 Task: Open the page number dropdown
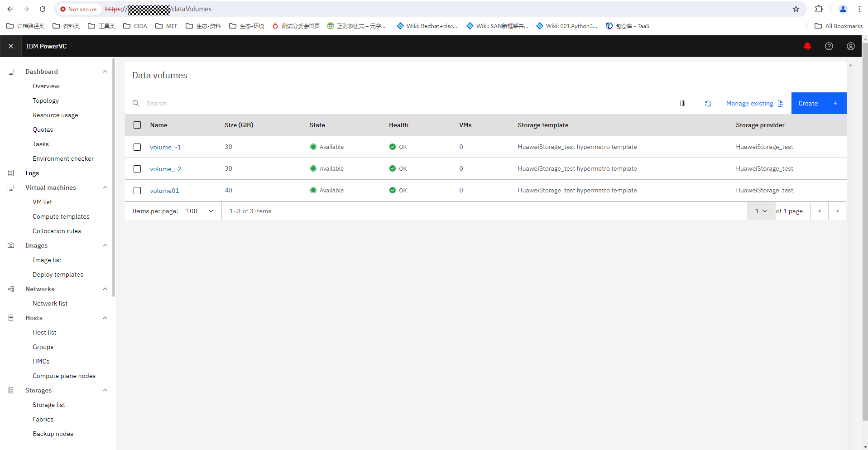click(x=761, y=211)
